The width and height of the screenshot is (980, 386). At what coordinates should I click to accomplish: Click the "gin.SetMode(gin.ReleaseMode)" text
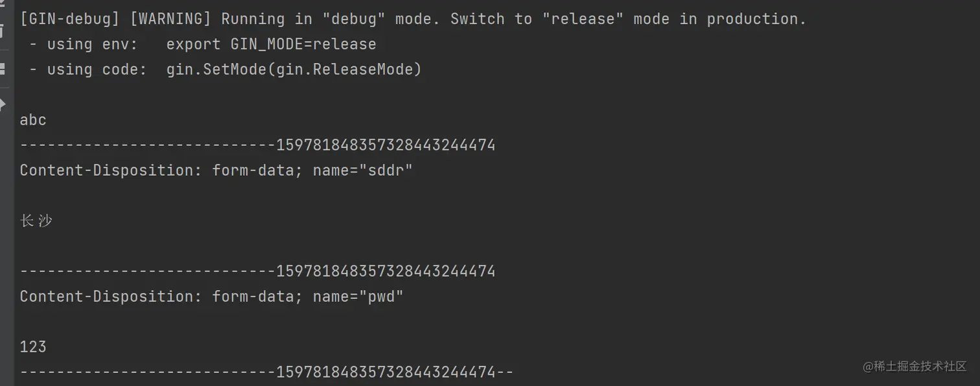coord(294,69)
